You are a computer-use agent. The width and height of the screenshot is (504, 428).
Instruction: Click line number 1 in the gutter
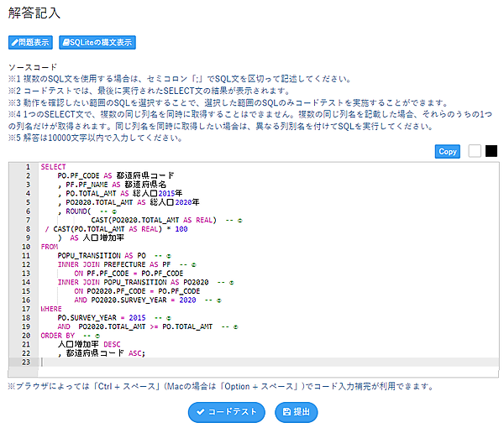click(28, 167)
